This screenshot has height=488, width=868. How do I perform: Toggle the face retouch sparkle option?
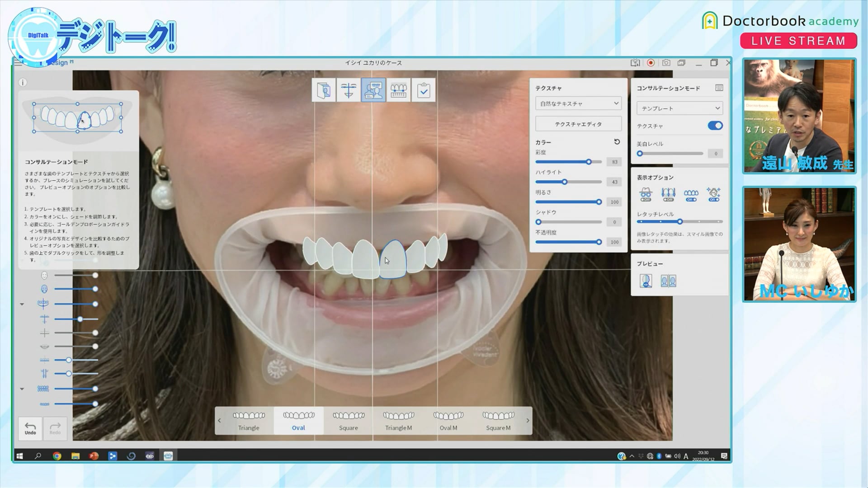pos(713,194)
